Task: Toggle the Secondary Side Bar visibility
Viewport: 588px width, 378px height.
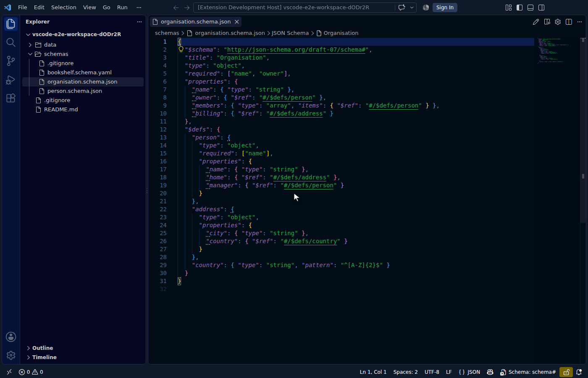Action: click(541, 8)
